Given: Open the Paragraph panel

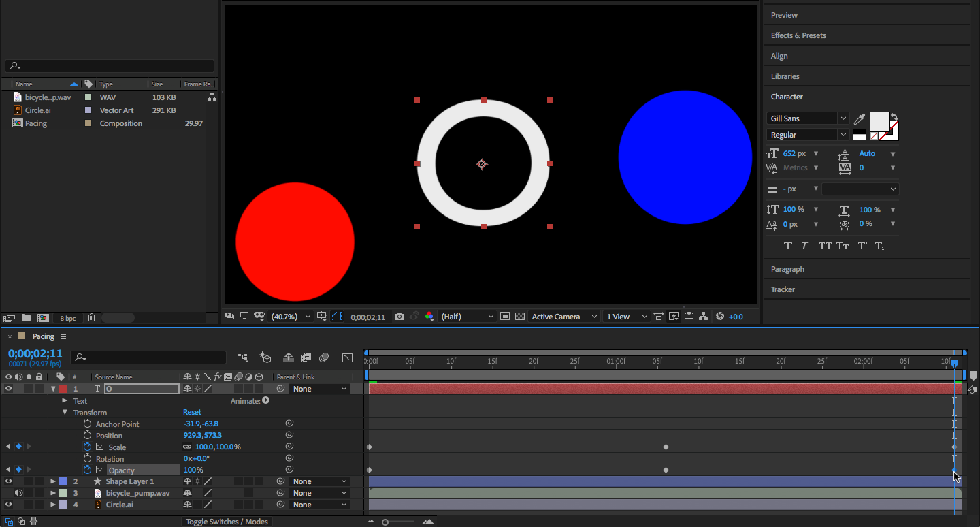Looking at the screenshot, I should pyautogui.click(x=787, y=269).
